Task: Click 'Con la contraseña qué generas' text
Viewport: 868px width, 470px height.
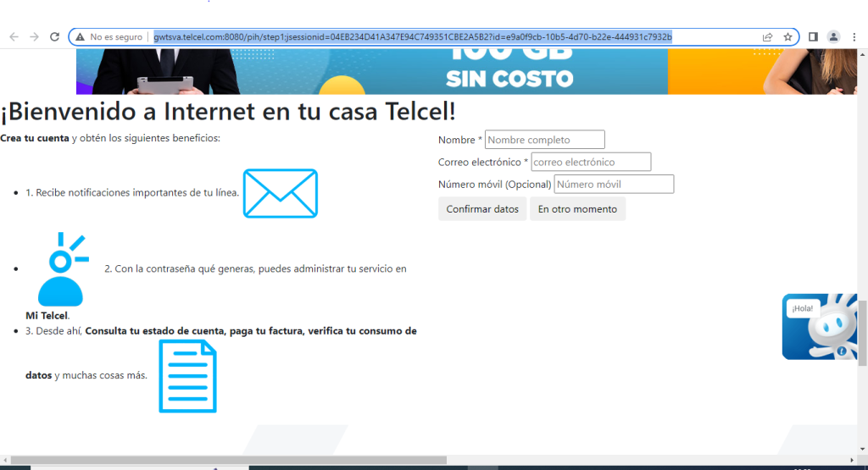Action: point(184,268)
